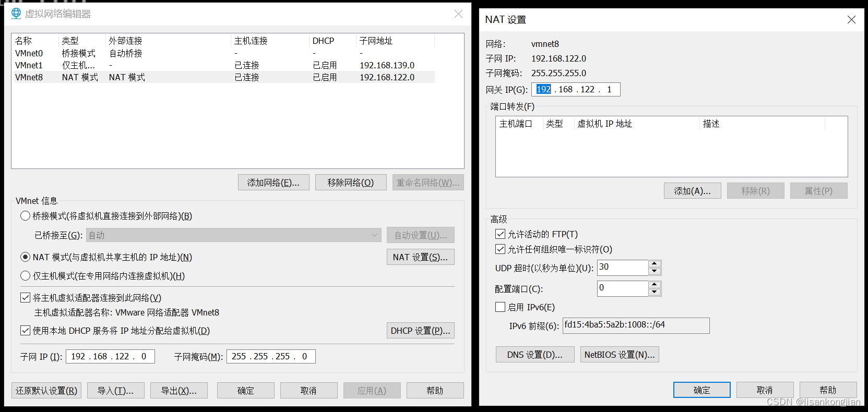The width and height of the screenshot is (868, 412).
Task: Click subnet address 192.168.122.0 in VMnet8 row
Action: (387, 77)
